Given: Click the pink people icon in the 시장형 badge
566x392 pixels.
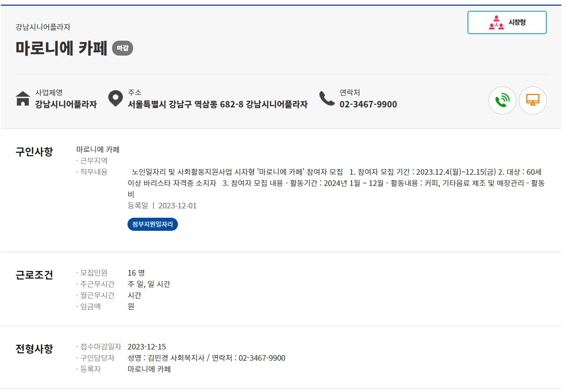Looking at the screenshot, I should point(496,21).
